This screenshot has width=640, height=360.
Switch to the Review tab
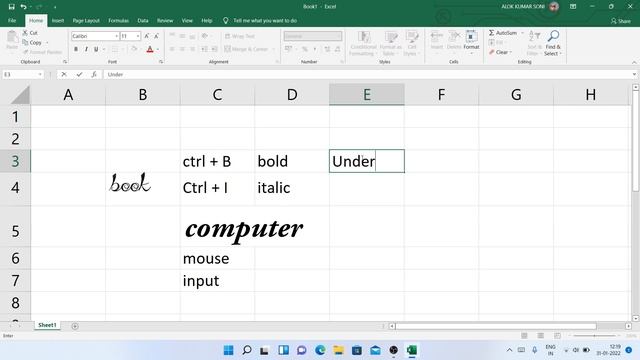click(165, 20)
